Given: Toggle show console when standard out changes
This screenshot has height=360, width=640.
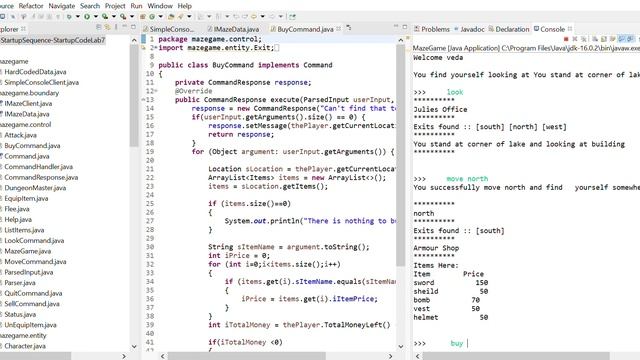Looking at the screenshot, I should [621, 39].
